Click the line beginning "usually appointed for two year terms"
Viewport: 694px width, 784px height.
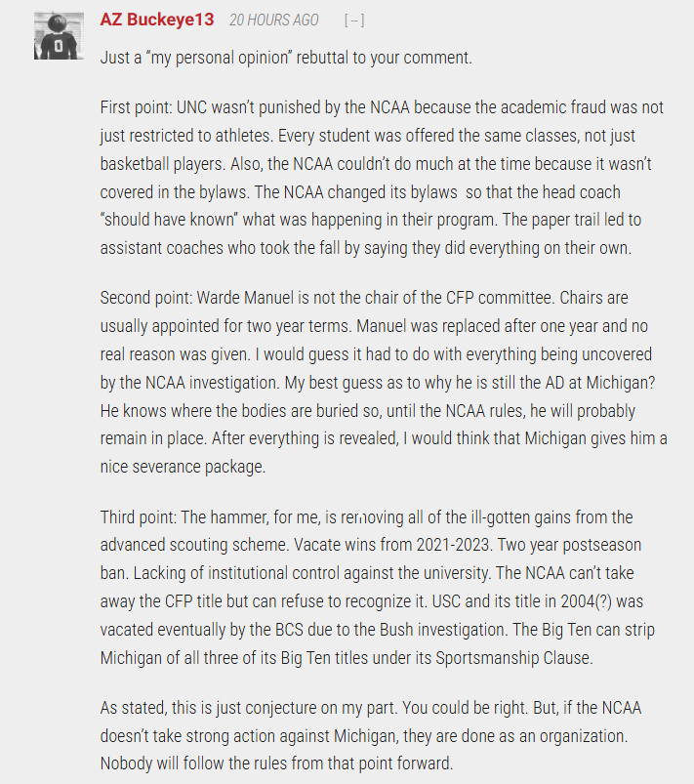pos(374,326)
